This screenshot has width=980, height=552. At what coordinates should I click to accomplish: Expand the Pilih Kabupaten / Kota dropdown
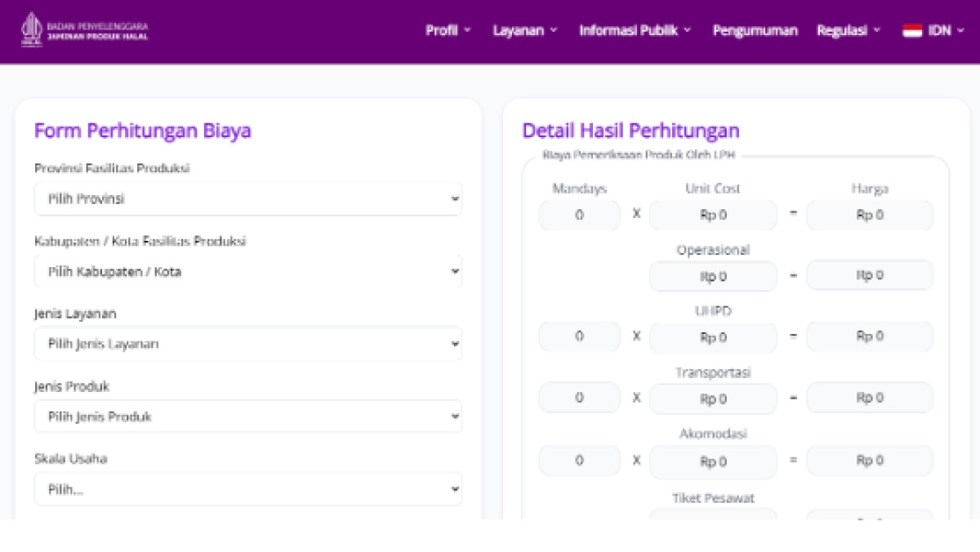(x=248, y=271)
